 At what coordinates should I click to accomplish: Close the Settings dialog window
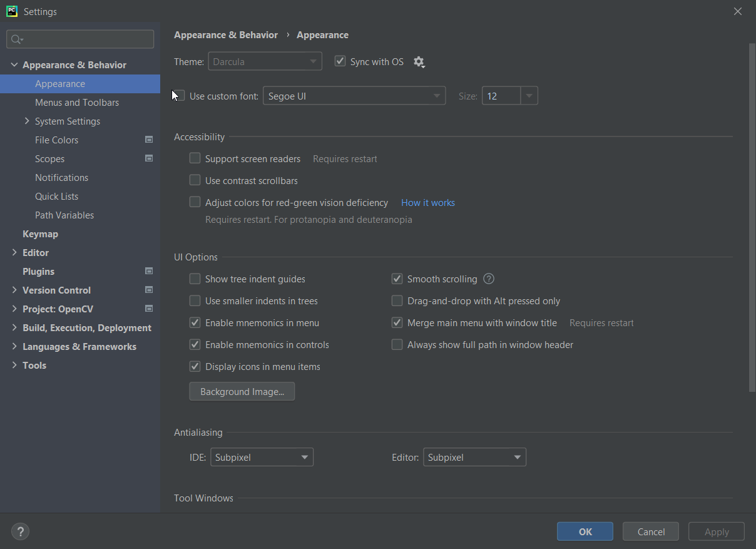(738, 11)
